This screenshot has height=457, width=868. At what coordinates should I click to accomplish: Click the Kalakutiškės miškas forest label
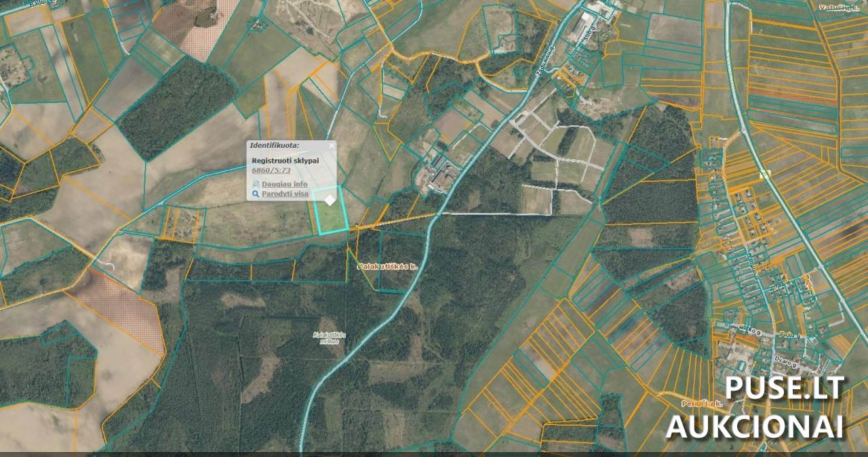(x=330, y=337)
